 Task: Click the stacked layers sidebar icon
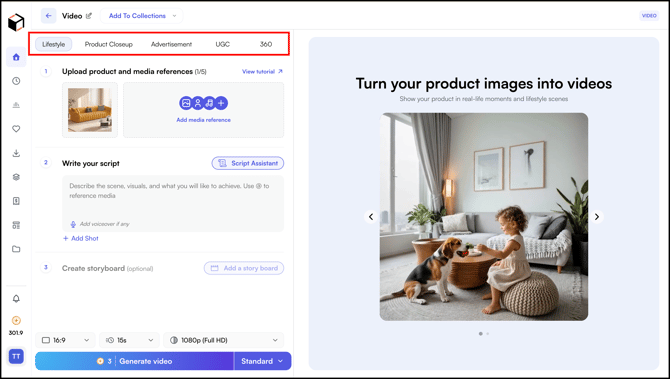pos(16,177)
